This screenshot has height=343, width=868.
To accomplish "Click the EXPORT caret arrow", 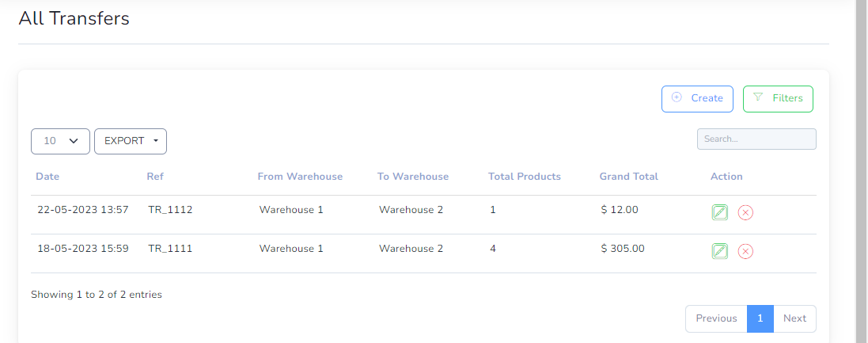I will tap(156, 141).
